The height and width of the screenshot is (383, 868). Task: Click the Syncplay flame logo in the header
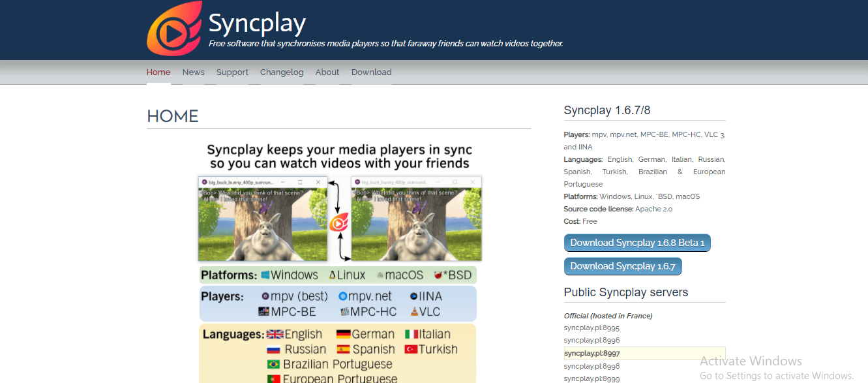(173, 28)
